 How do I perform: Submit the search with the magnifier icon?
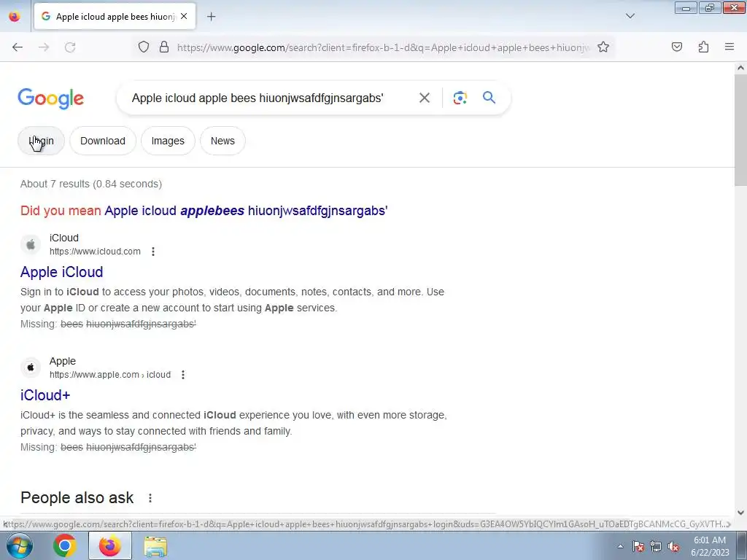[x=489, y=98]
